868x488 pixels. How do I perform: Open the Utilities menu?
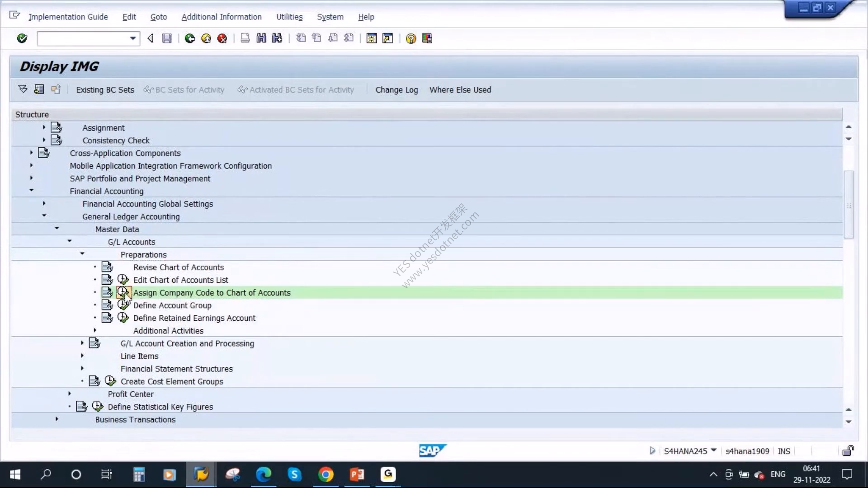click(289, 17)
